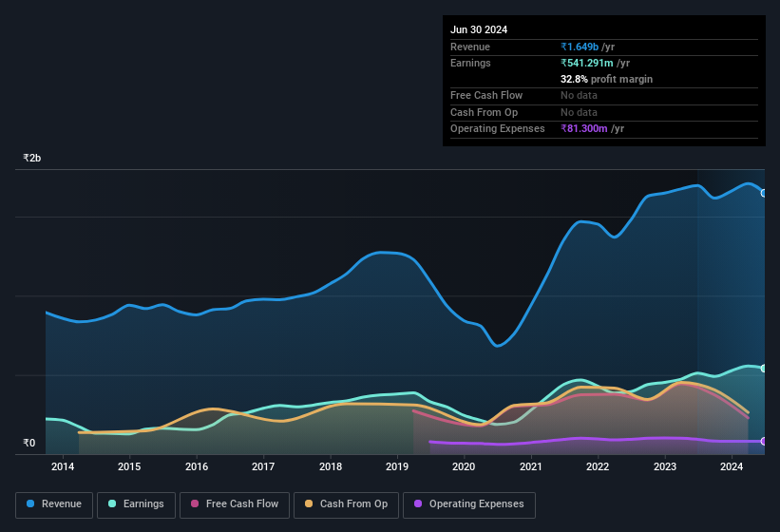The width and height of the screenshot is (780, 532).
Task: Click the Operating Expenses label in tooltip
Action: [x=498, y=128]
